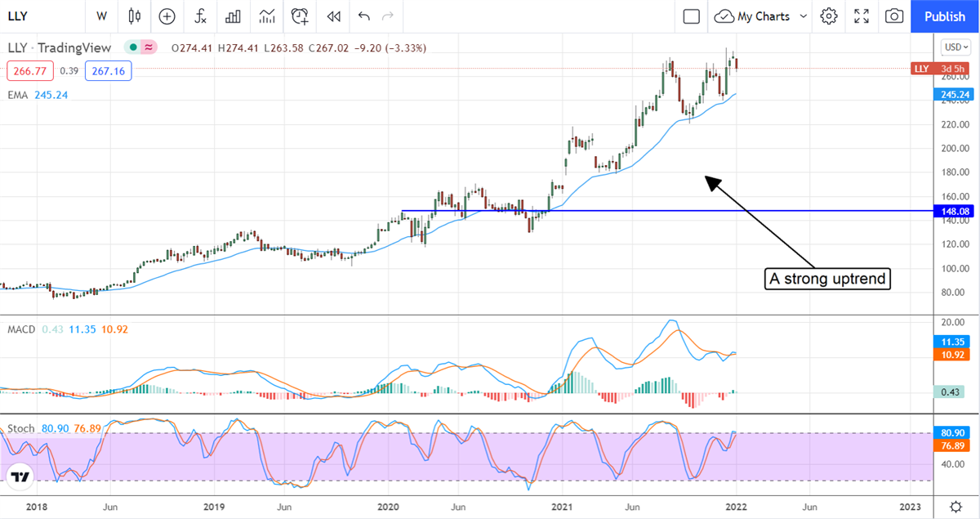Undo the last chart action
Screen dimensions: 980x519
pyautogui.click(x=363, y=16)
